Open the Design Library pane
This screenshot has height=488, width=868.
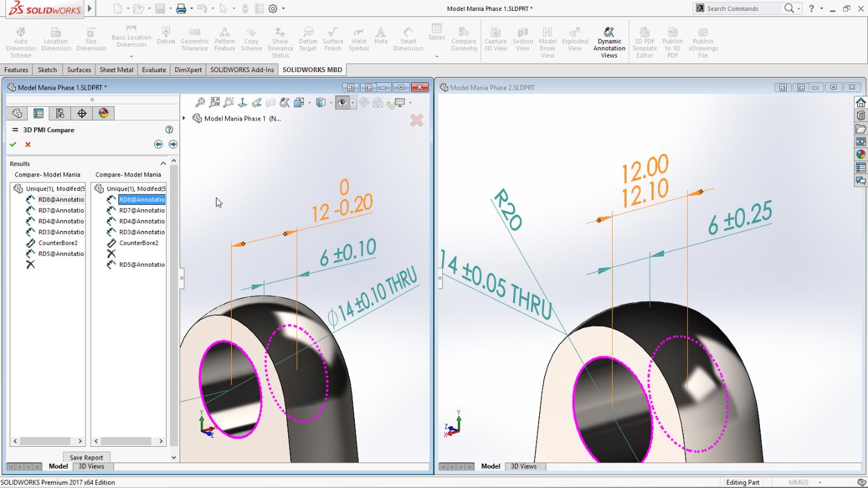tap(861, 129)
